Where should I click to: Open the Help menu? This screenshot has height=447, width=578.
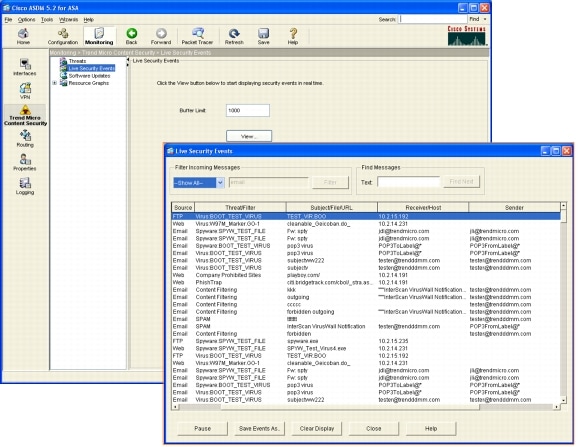pos(88,20)
